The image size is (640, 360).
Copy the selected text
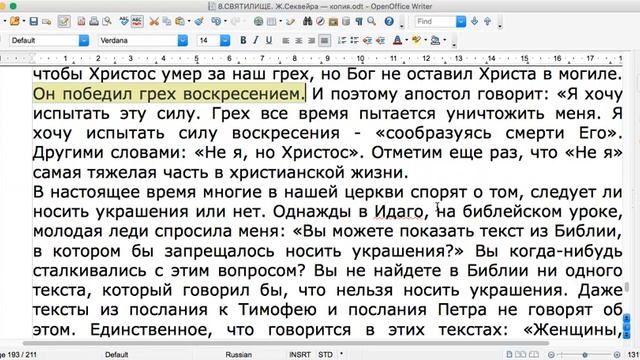click(167, 21)
